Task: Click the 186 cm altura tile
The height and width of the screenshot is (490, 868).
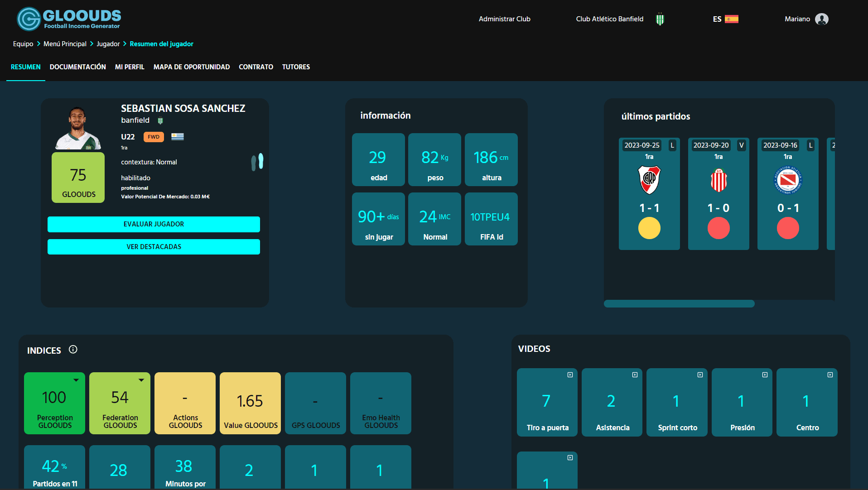Action: click(x=491, y=159)
